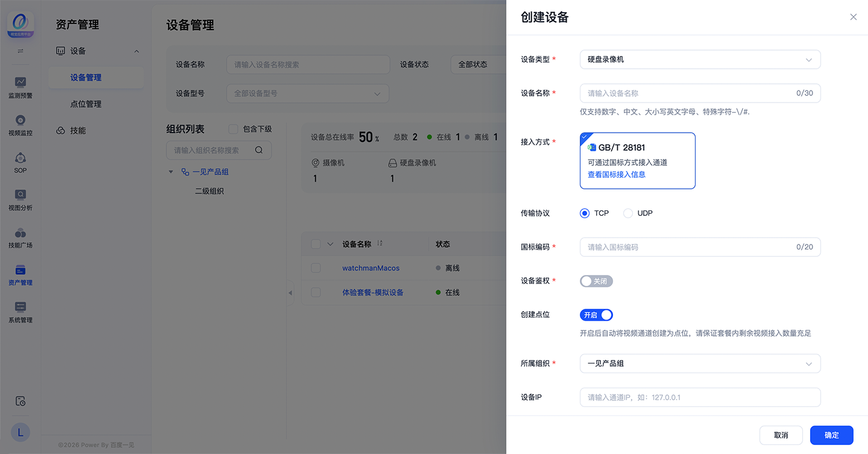
Task: Select all devices header checkbox
Action: (316, 244)
